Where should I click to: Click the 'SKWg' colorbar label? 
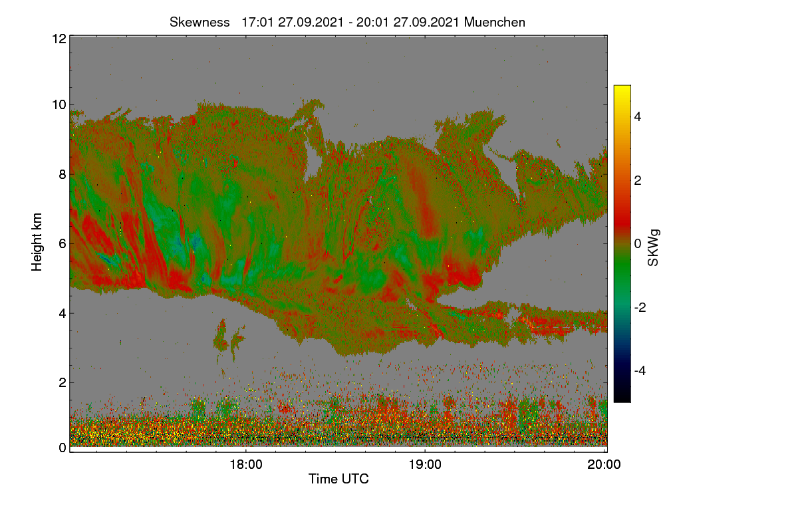654,249
